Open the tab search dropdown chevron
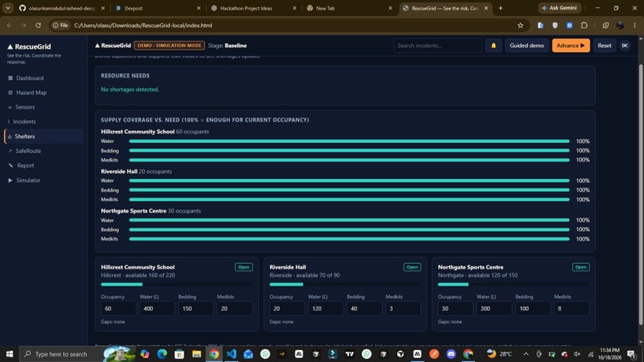This screenshot has width=644, height=362. 8,8
